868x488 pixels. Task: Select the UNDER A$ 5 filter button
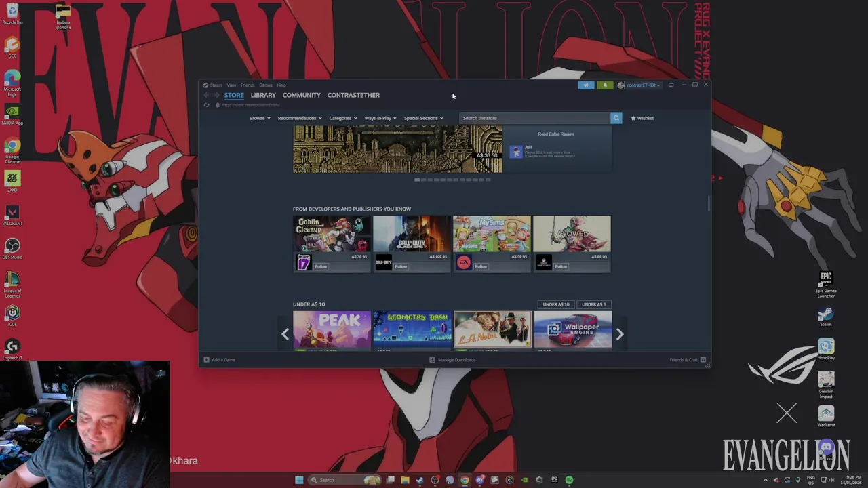(594, 304)
